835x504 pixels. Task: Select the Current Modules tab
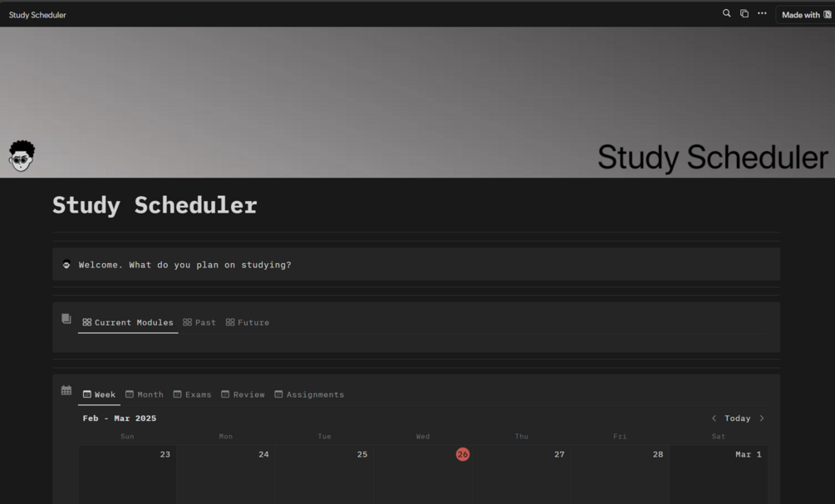point(128,322)
